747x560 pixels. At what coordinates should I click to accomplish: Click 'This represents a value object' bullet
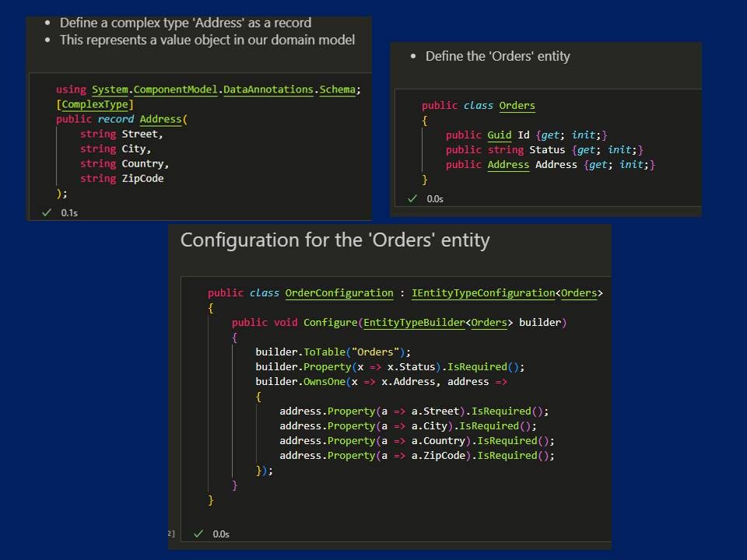tap(207, 40)
